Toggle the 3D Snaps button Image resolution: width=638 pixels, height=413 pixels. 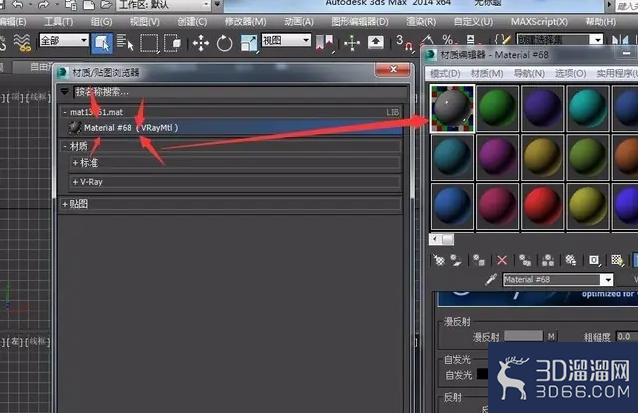(403, 42)
